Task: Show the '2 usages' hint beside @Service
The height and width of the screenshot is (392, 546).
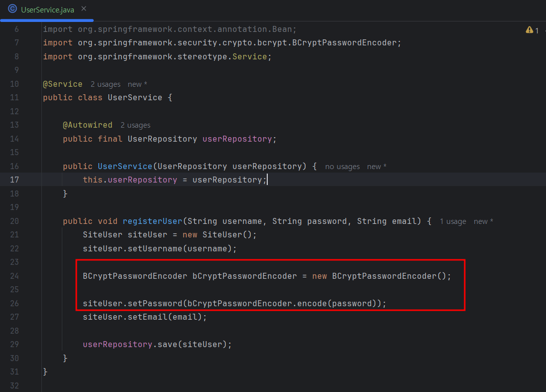Action: pyautogui.click(x=106, y=84)
